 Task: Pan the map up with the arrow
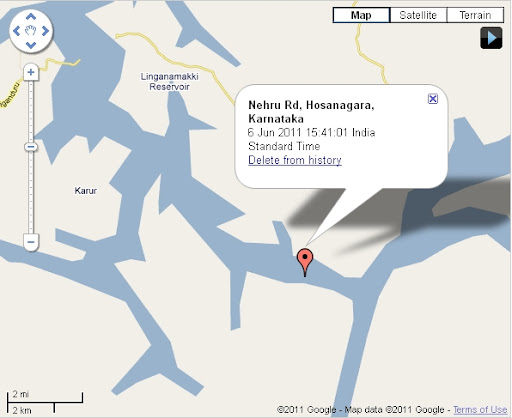(x=31, y=17)
